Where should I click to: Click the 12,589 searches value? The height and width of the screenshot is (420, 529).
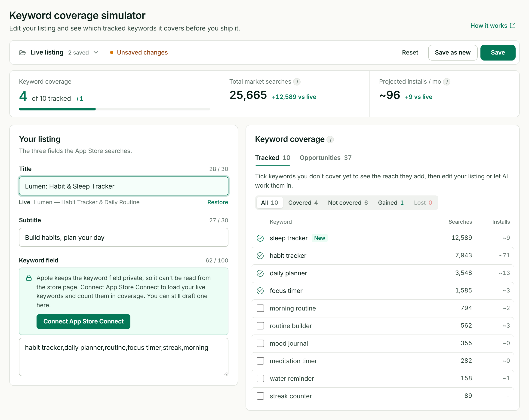tap(461, 237)
